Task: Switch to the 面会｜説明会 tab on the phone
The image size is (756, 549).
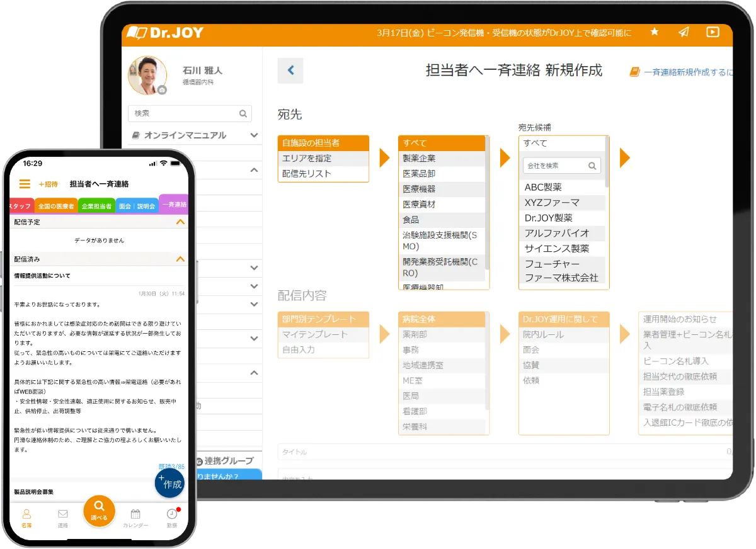Action: click(x=137, y=206)
